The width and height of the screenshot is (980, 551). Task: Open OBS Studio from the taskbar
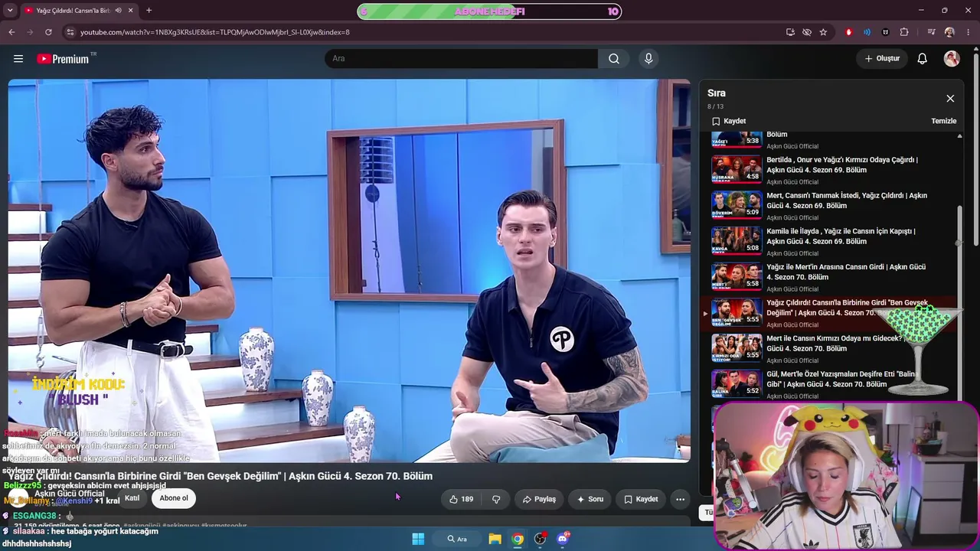(x=541, y=539)
